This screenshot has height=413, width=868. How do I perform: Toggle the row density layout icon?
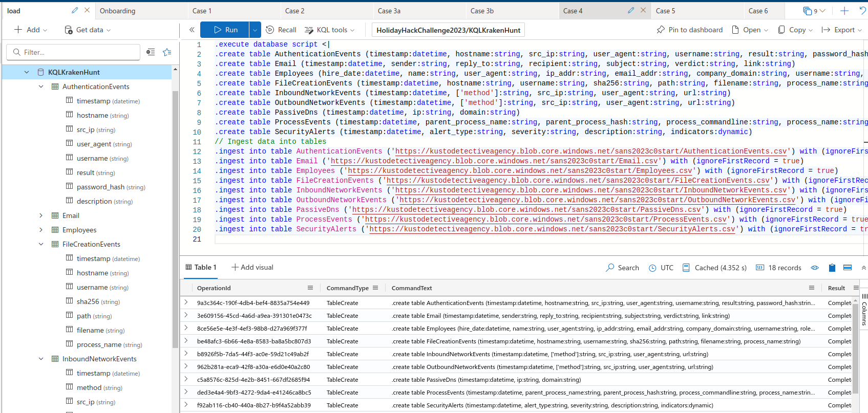tap(848, 267)
